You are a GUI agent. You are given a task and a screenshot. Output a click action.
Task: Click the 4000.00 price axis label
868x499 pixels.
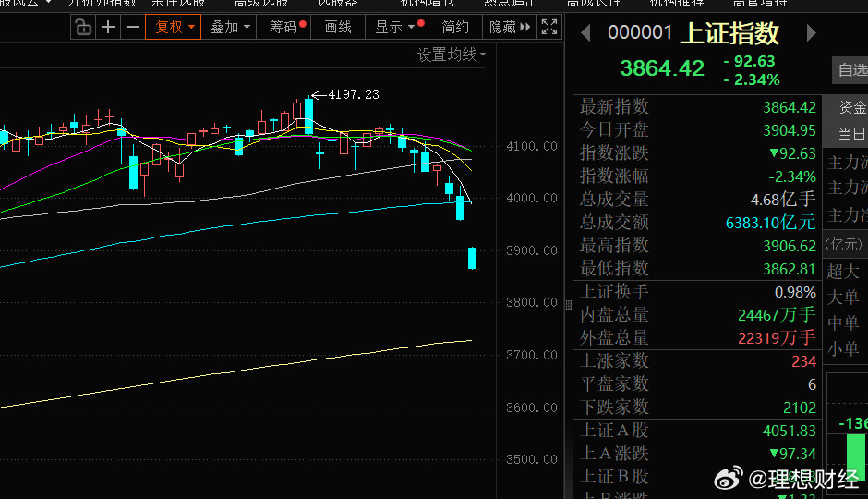(x=532, y=198)
